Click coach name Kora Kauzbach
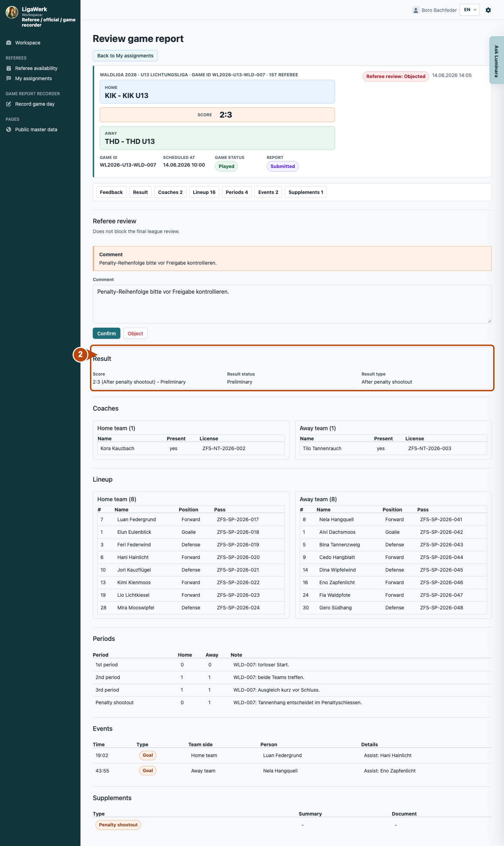This screenshot has height=846, width=504. point(117,448)
